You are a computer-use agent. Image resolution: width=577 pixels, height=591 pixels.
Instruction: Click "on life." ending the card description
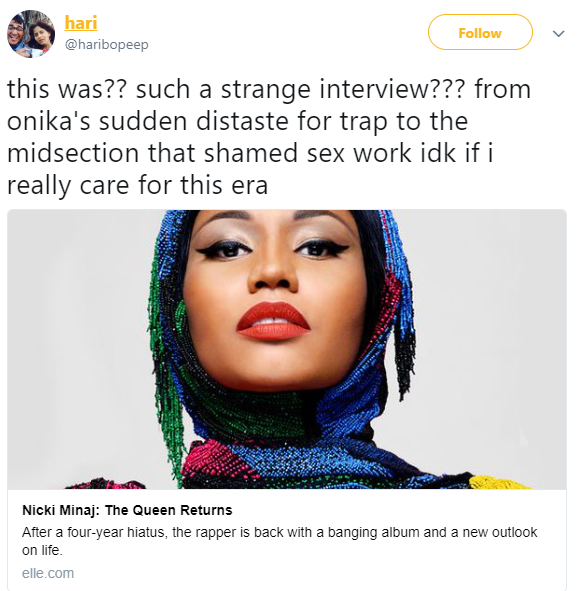pyautogui.click(x=42, y=551)
